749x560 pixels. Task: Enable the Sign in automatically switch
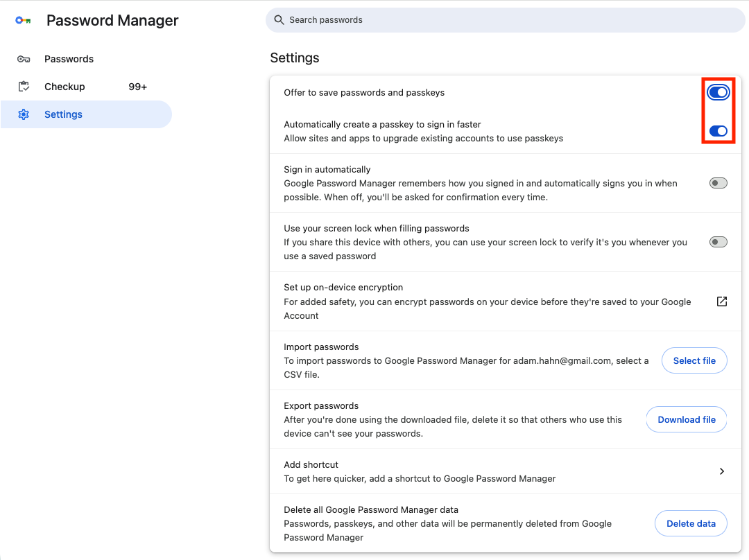(718, 183)
